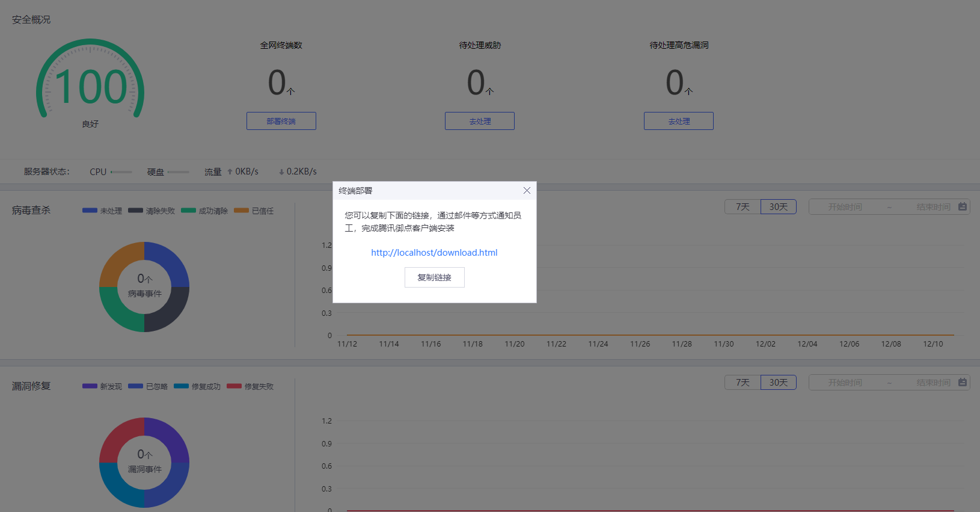Click the 硬盘 usage bar
The height and width of the screenshot is (512, 980).
tap(179, 172)
